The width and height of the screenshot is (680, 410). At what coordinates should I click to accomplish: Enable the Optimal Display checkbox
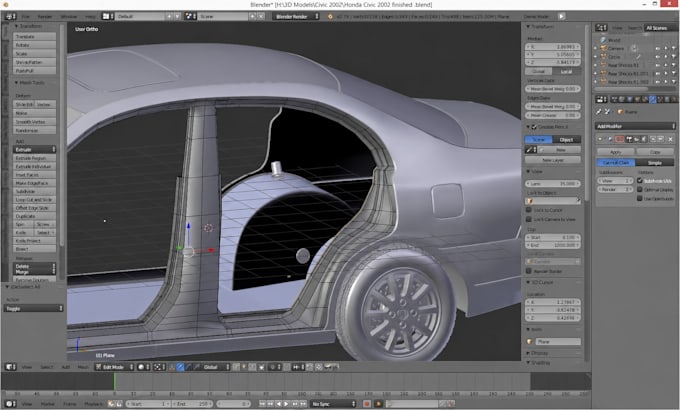640,190
